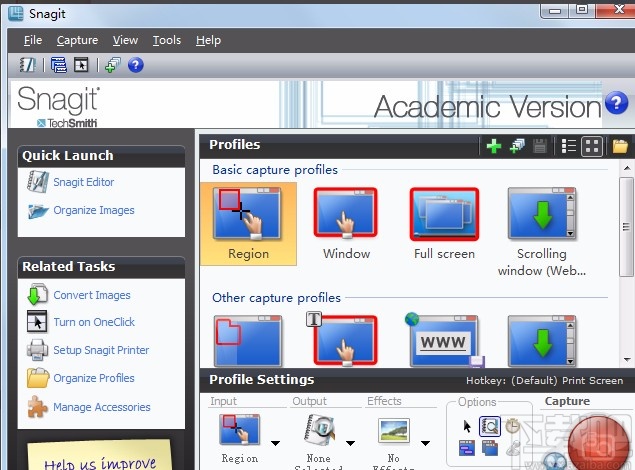Click the toolbar add-profile wizard icon
Screen dimensions: 635x470
(x=113, y=65)
